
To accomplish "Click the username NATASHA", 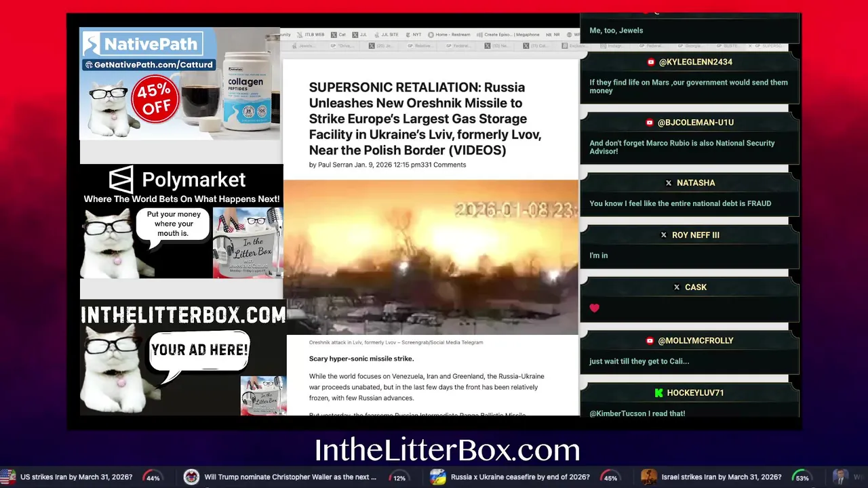I will click(x=696, y=183).
